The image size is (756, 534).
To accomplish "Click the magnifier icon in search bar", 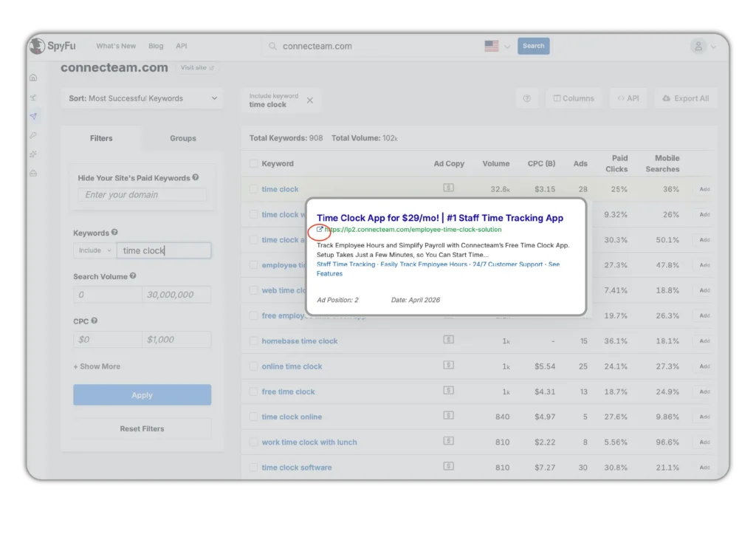I will 272,46.
